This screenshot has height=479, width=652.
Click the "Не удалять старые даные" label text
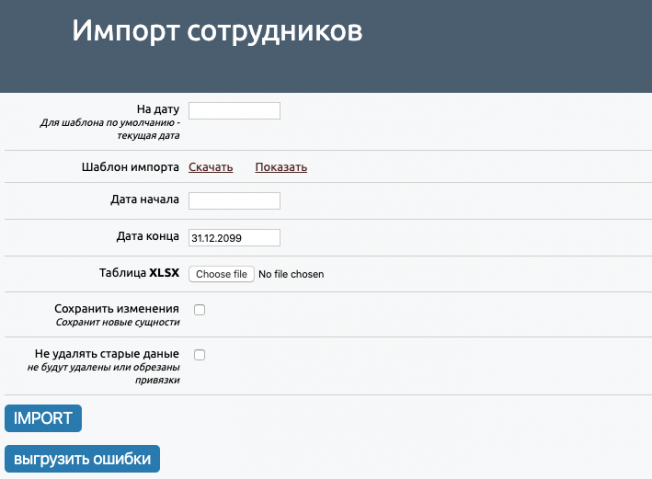pos(107,353)
